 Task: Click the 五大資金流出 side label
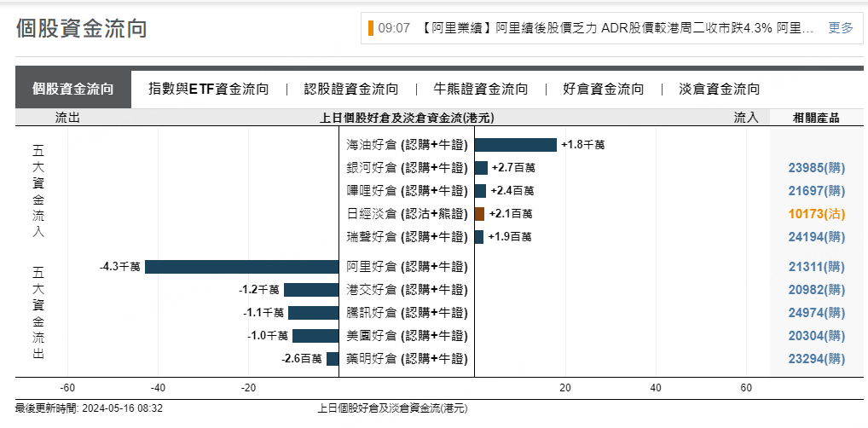coord(38,314)
